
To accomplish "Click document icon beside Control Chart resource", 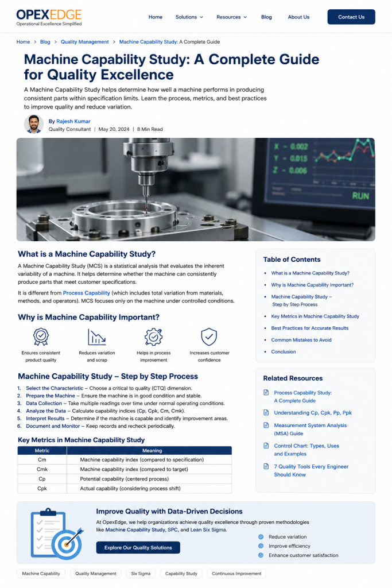I will (266, 446).
